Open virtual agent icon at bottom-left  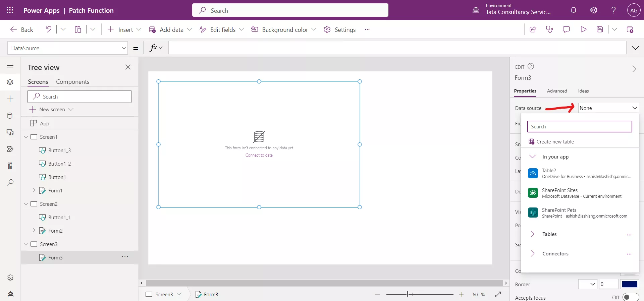click(x=10, y=294)
